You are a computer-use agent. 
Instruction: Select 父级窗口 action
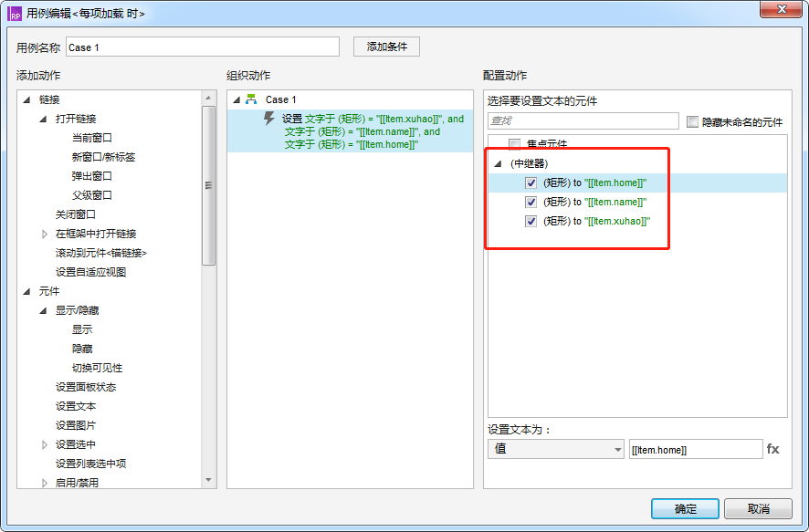(x=92, y=195)
